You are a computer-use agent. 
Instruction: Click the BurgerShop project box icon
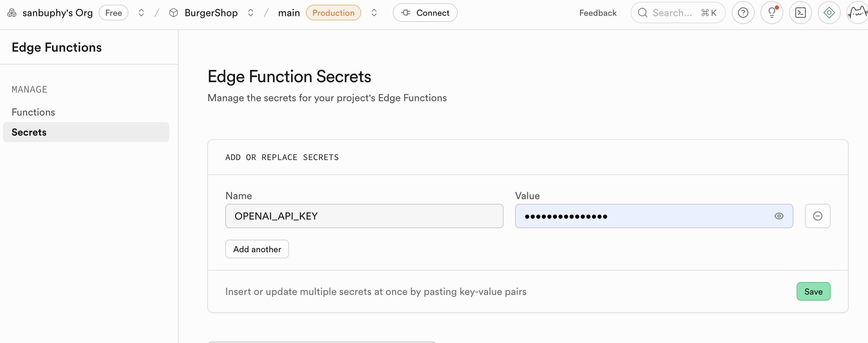[174, 13]
